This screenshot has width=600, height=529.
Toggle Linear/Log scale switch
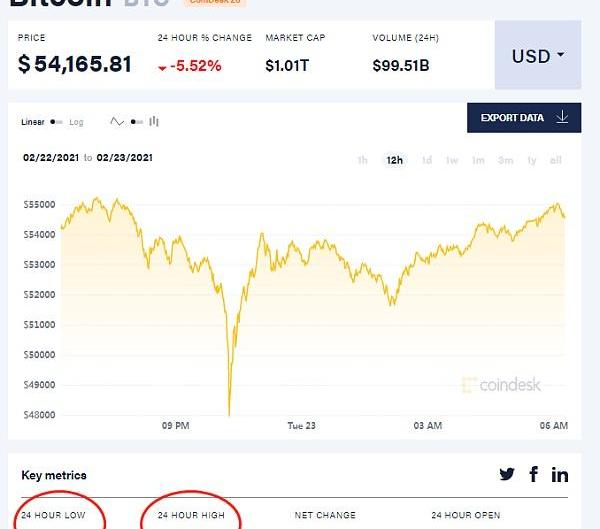56,122
